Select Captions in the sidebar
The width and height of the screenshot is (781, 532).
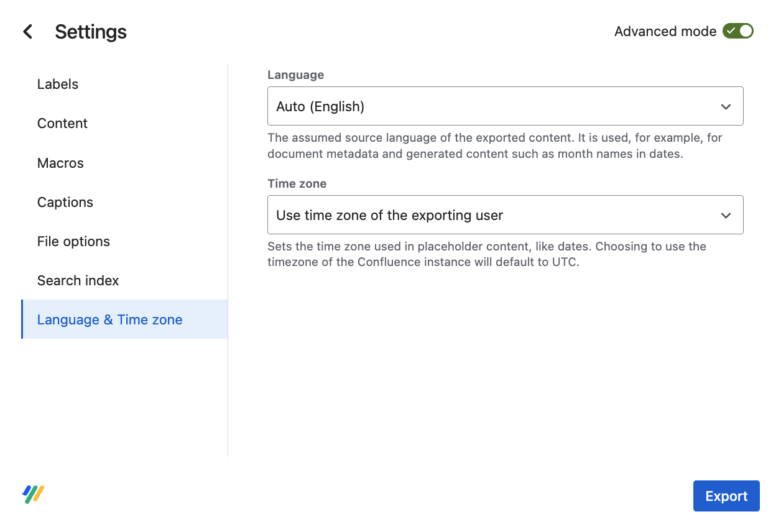pyautogui.click(x=65, y=202)
